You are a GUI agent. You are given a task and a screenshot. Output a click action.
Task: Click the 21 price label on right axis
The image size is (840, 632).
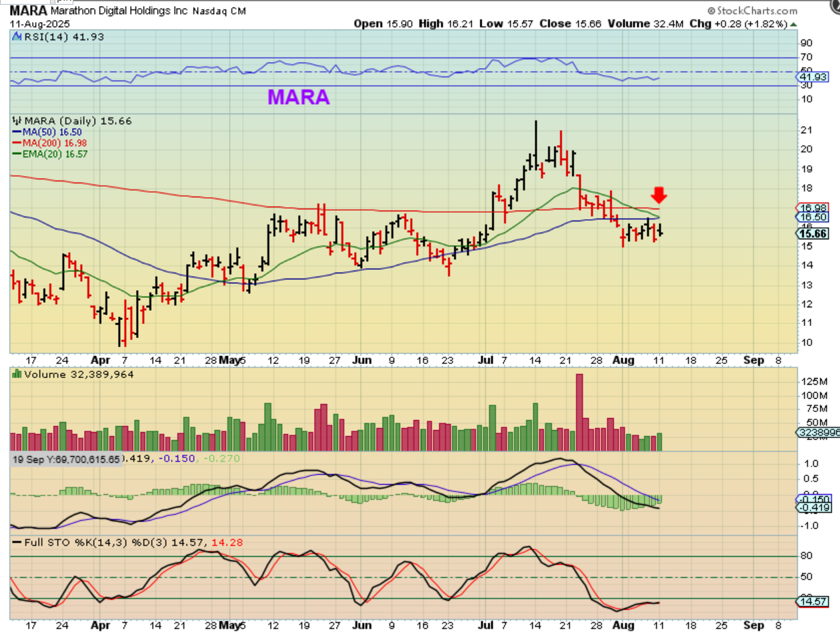(807, 129)
